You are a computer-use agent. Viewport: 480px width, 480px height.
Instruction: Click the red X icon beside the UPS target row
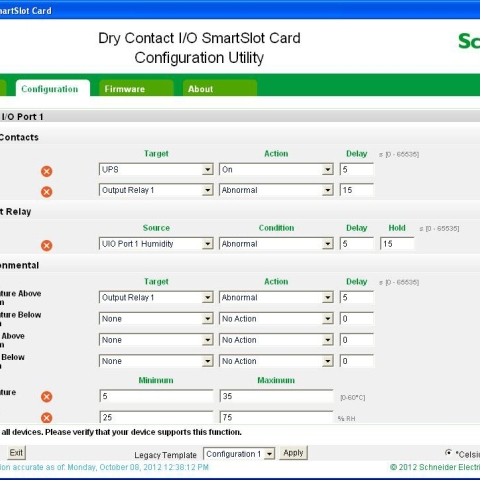47,171
